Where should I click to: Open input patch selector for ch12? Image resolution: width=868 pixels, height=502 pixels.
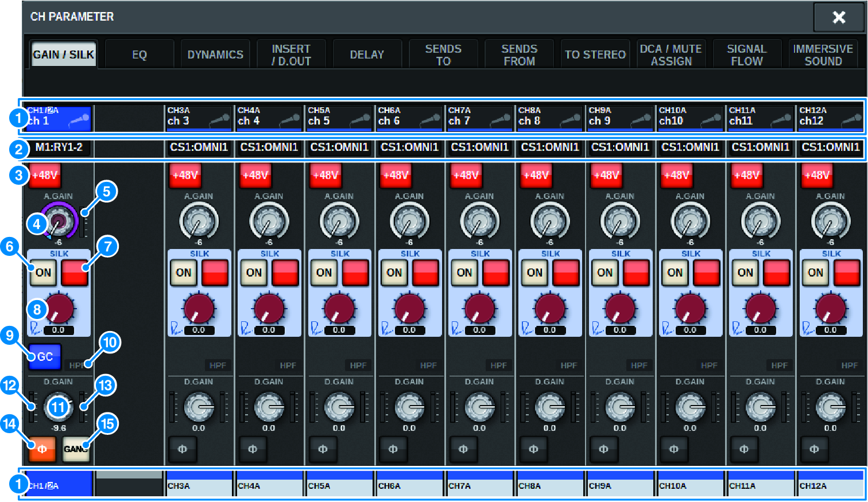click(x=830, y=147)
